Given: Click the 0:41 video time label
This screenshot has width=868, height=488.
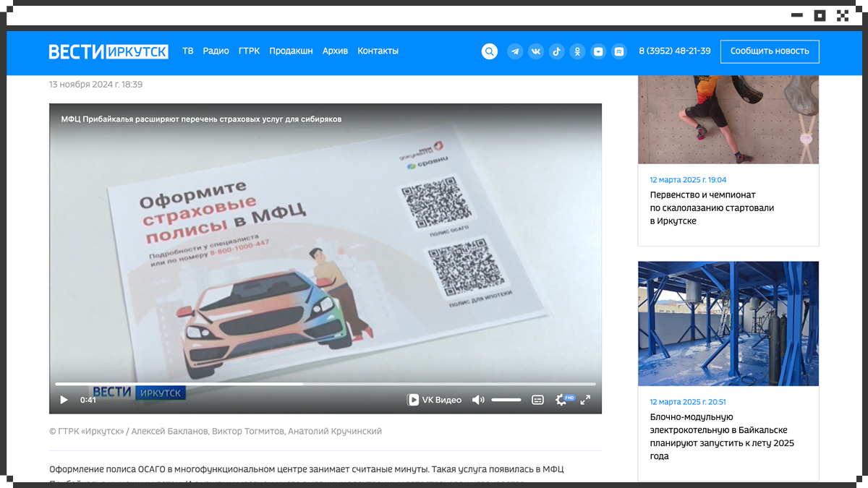Looking at the screenshot, I should [x=88, y=400].
